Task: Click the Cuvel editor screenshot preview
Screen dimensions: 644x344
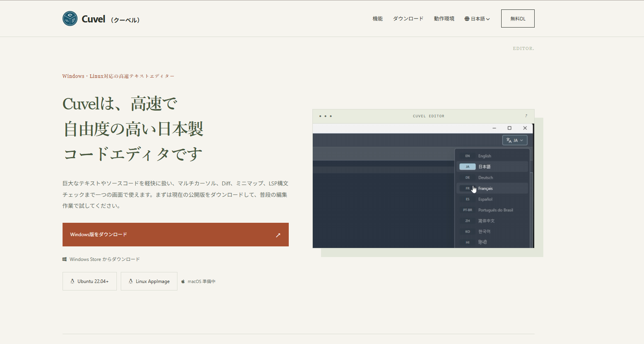Action: click(423, 186)
